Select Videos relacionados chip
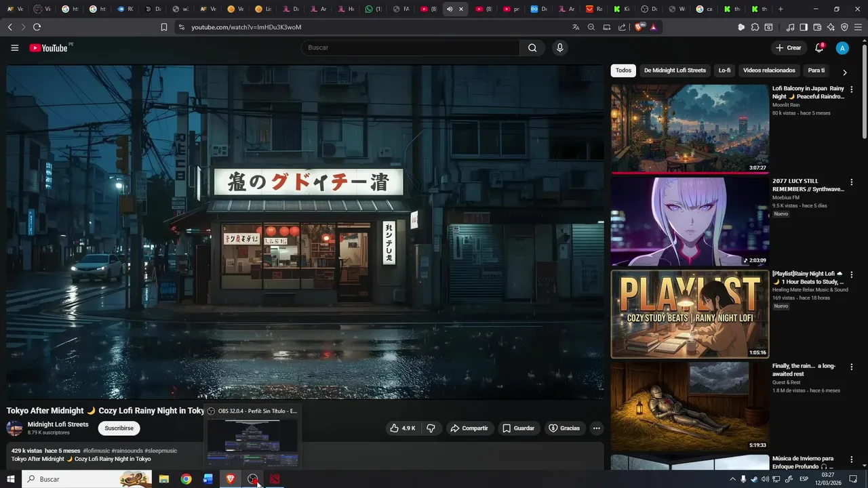Image resolution: width=868 pixels, height=488 pixels. click(x=769, y=70)
